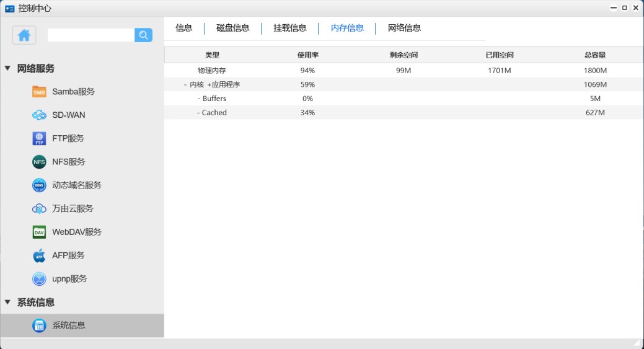Open the 挂载信息 tab
Image resolution: width=644 pixels, height=349 pixels.
pyautogui.click(x=289, y=28)
